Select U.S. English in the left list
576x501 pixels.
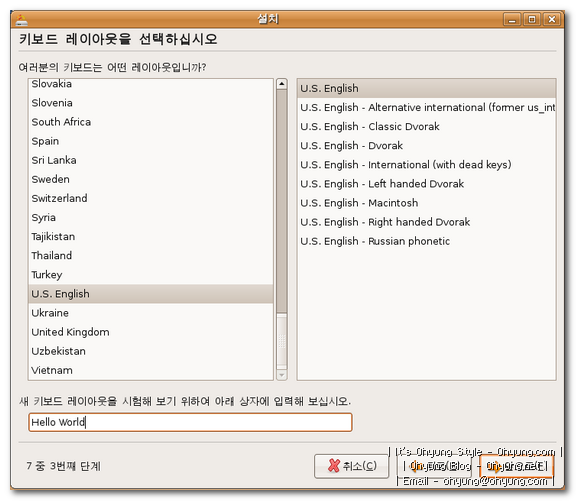151,294
